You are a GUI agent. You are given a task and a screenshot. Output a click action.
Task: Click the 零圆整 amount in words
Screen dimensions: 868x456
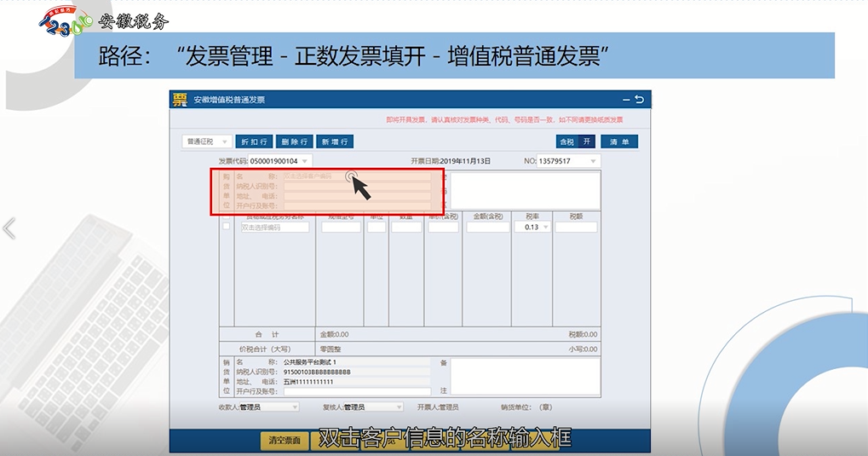pos(331,349)
